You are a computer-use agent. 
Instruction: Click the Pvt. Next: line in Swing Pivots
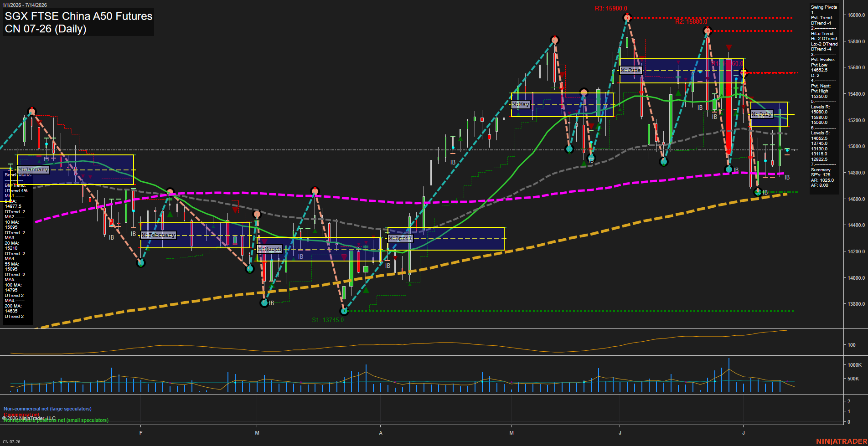click(821, 86)
